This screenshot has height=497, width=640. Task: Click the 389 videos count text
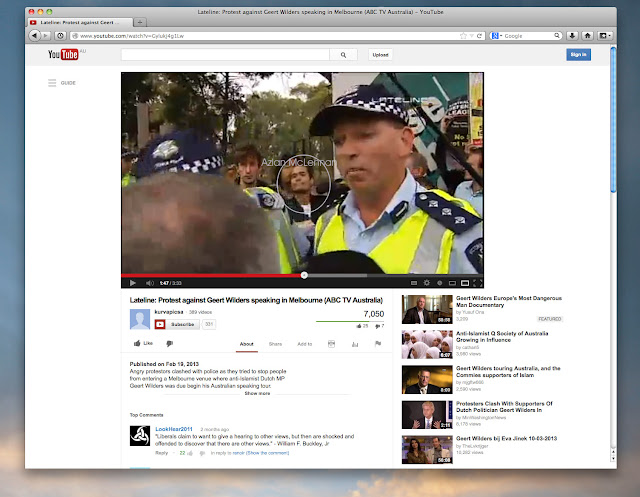point(200,312)
